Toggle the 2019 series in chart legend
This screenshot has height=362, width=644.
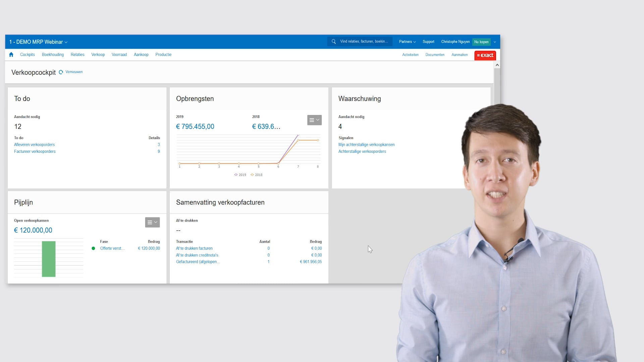coord(240,175)
